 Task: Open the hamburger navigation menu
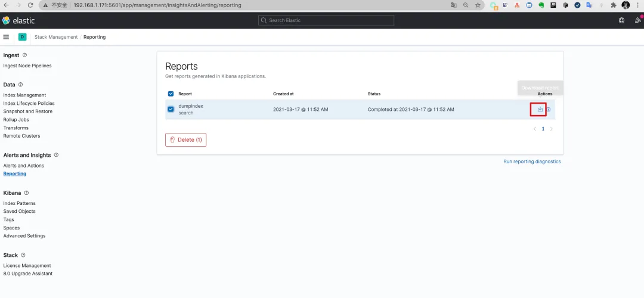6,37
